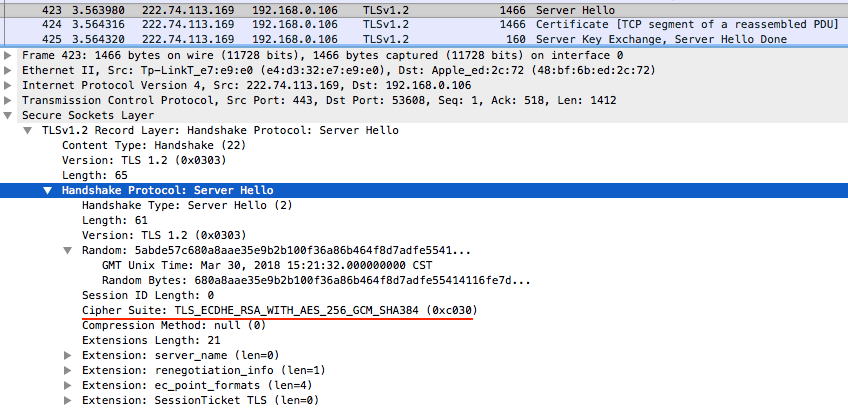Viewport: 848px width, 408px height.
Task: Collapse the TLSv1.2 Record Layer node
Action: tap(28, 130)
